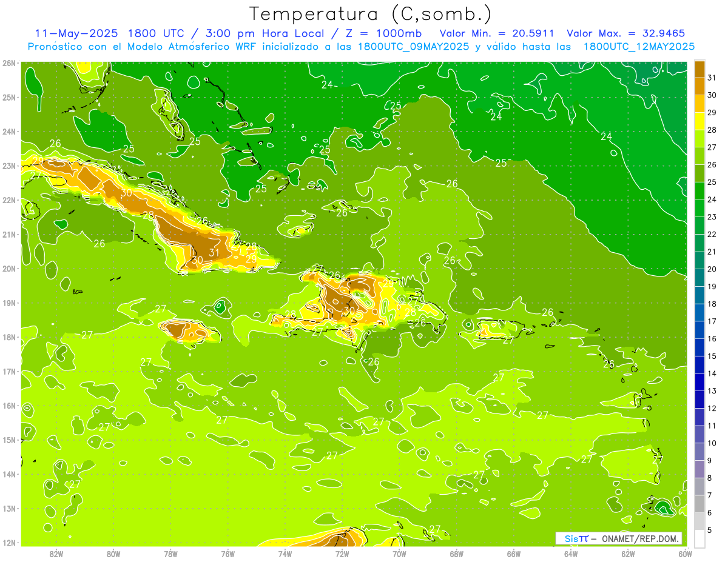The image size is (728, 562).
Task: Select the 20N latitude label
Action: (9, 269)
